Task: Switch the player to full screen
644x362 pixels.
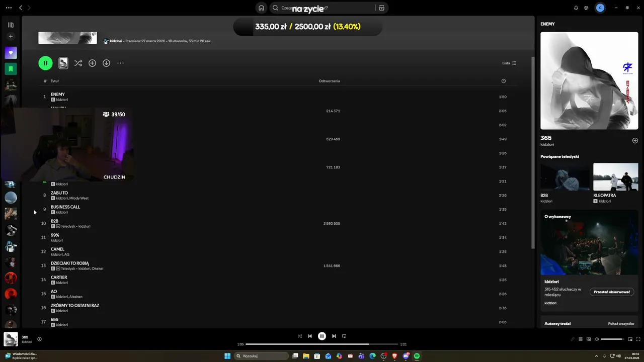Action: (x=638, y=339)
